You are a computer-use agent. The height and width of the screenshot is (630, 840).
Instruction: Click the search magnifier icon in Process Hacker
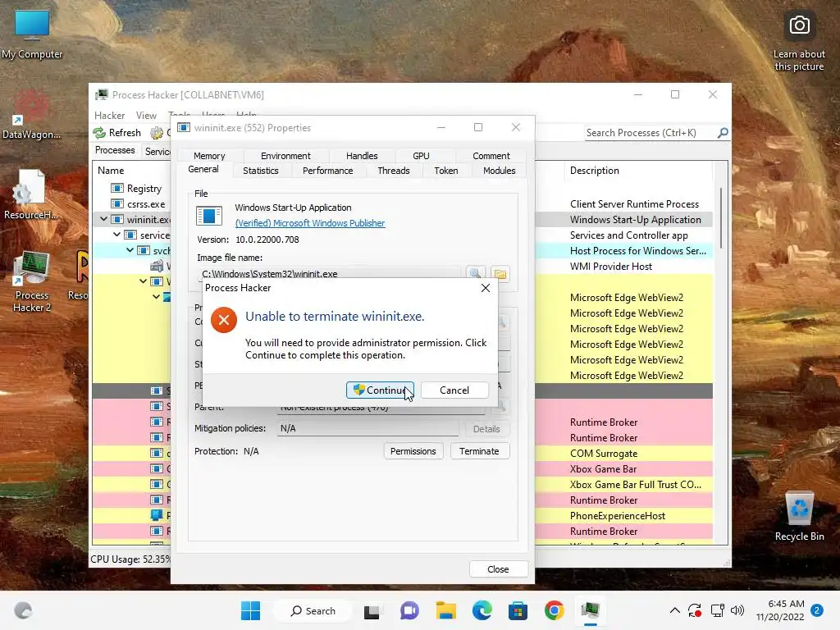coord(723,132)
